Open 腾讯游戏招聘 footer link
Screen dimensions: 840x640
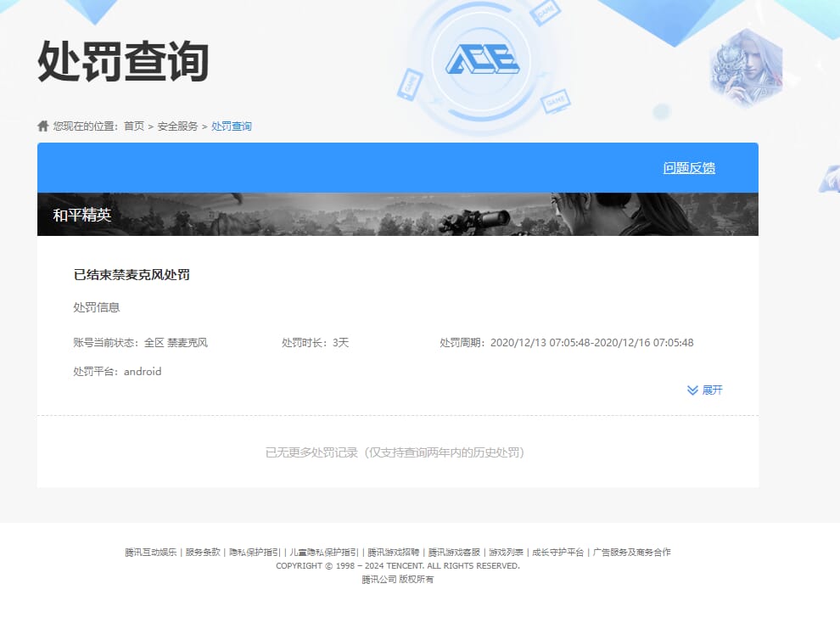point(393,552)
